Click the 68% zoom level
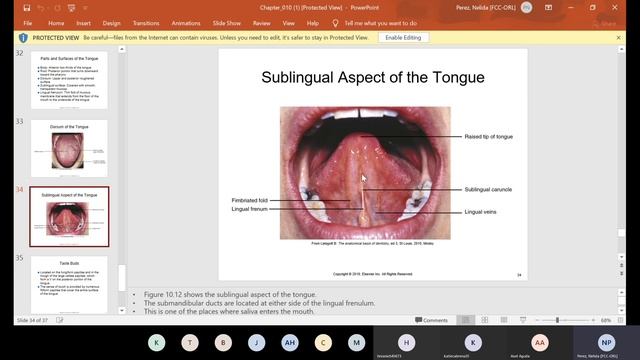Screen dimensions: 640x360 click(x=606, y=320)
